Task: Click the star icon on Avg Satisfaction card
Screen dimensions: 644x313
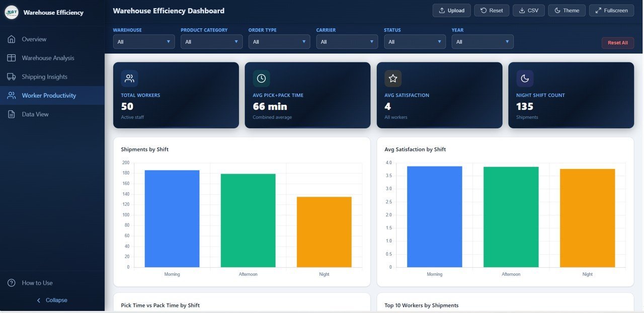Action: 393,79
